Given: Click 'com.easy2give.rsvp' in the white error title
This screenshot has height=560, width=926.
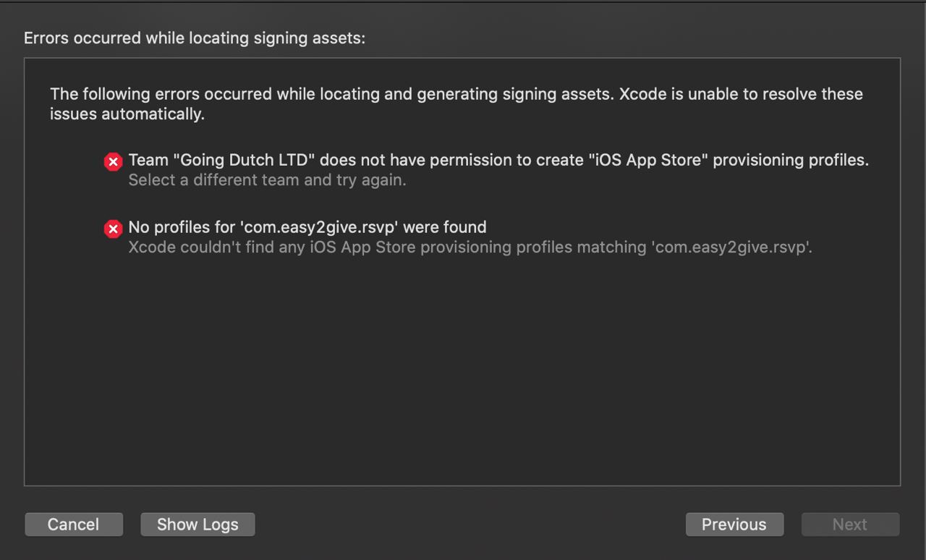Looking at the screenshot, I should point(319,227).
